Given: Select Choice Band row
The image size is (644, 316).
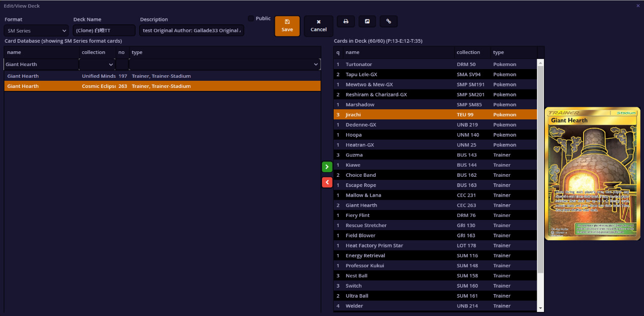Looking at the screenshot, I should (435, 175).
